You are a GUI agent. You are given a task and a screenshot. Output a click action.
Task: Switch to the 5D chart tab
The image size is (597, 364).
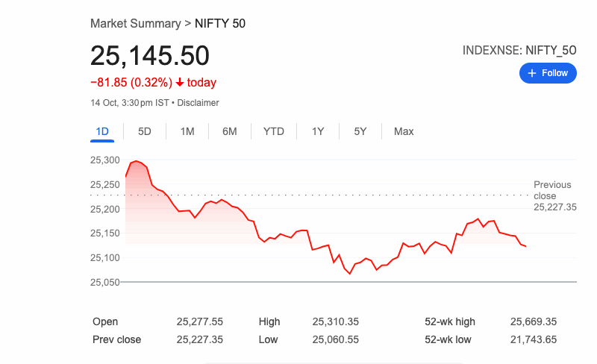[x=145, y=131]
